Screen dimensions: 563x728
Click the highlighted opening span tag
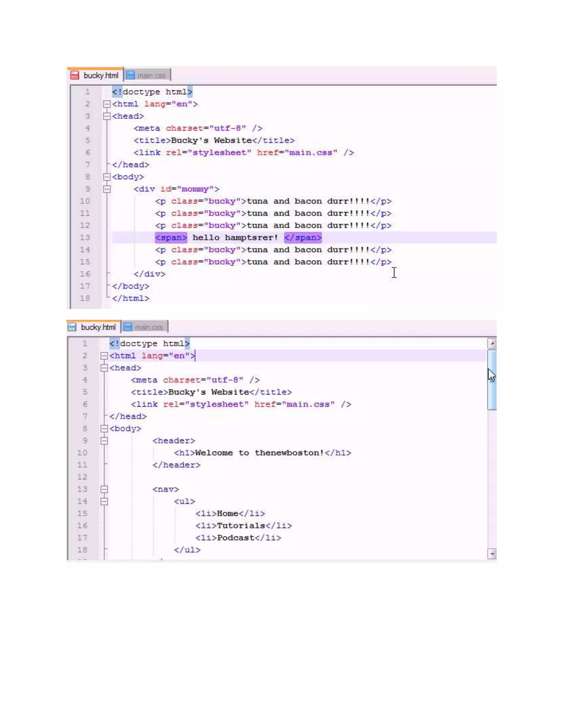click(x=171, y=238)
